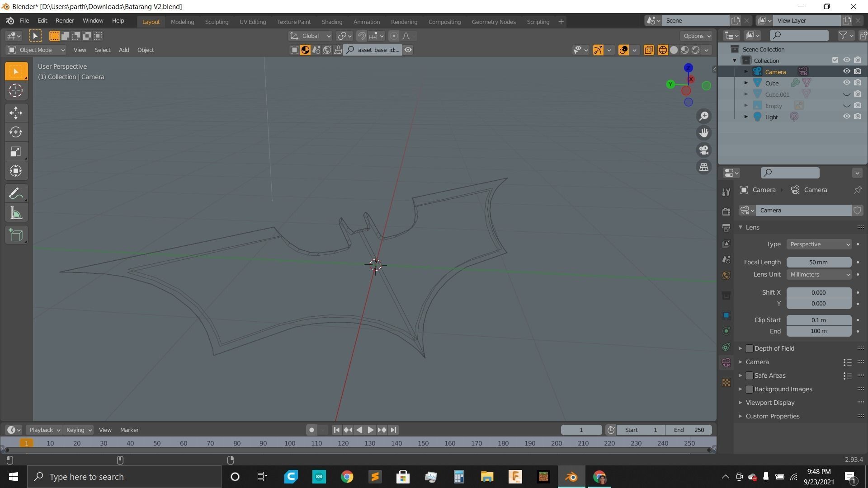Screen dimensions: 868x488
Task: Open Blender from the Windows taskbar
Action: (x=571, y=477)
